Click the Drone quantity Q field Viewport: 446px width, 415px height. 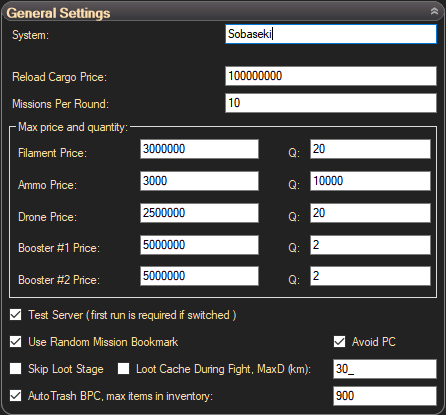point(370,213)
